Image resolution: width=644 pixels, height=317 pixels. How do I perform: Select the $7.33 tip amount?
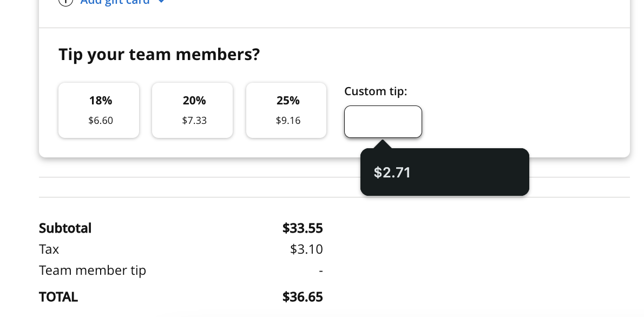point(194,120)
